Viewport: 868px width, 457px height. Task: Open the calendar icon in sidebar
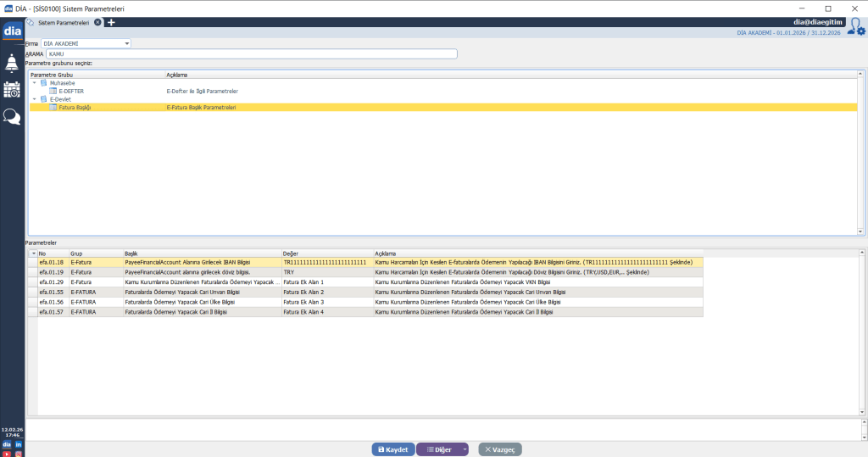[x=12, y=90]
